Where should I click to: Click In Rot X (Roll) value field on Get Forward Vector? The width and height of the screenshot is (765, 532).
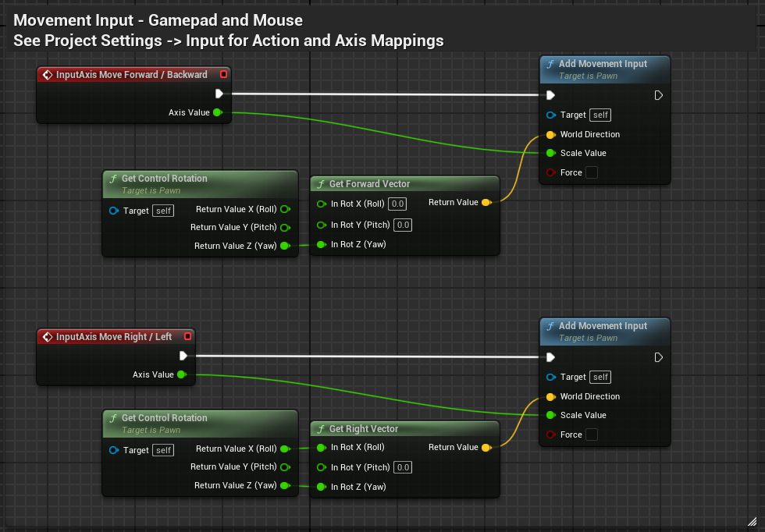(x=398, y=204)
